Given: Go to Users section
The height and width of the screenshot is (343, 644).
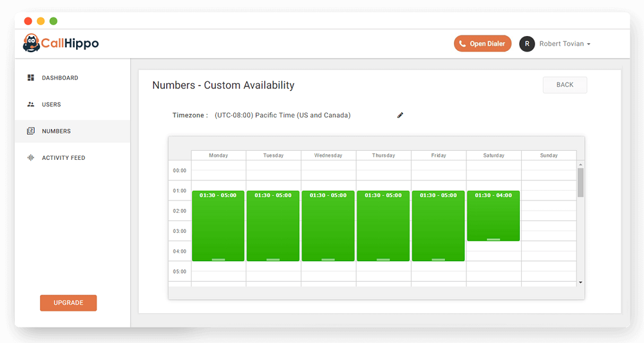Looking at the screenshot, I should [x=72, y=104].
